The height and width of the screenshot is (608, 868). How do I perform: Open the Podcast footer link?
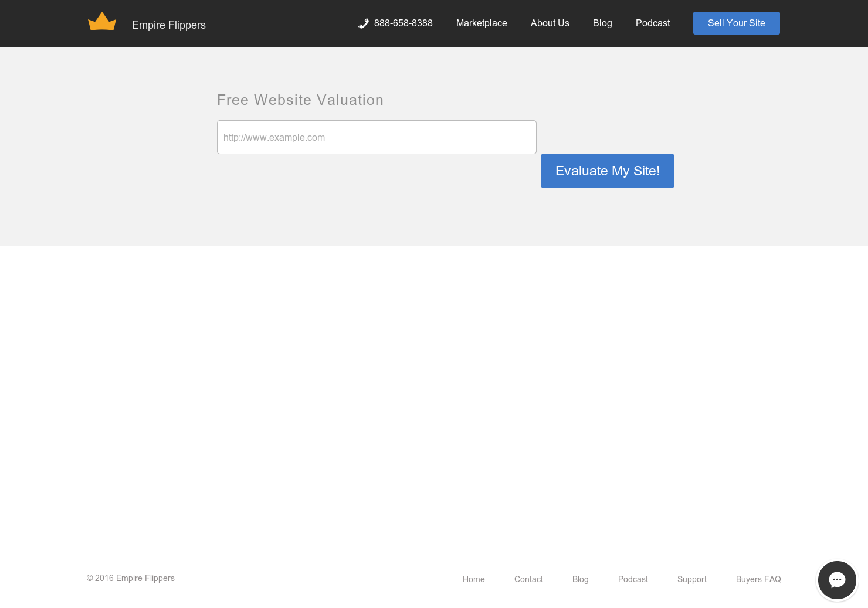(x=633, y=579)
